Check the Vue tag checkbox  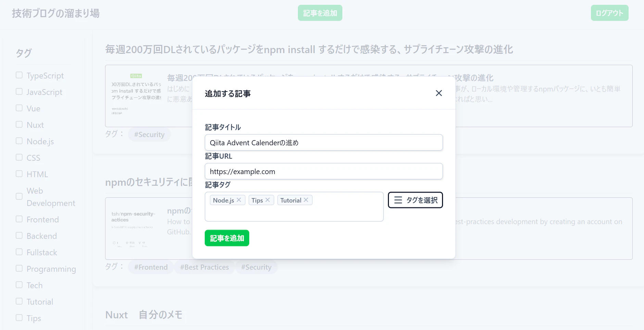click(x=19, y=108)
